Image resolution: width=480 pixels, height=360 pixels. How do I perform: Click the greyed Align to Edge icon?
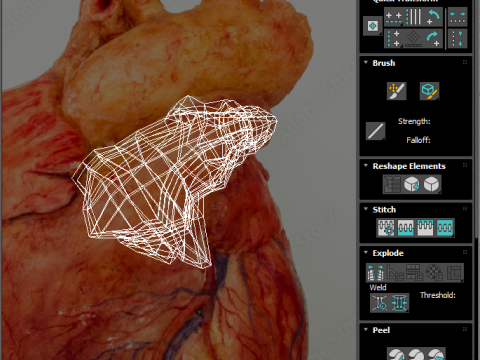[413, 39]
